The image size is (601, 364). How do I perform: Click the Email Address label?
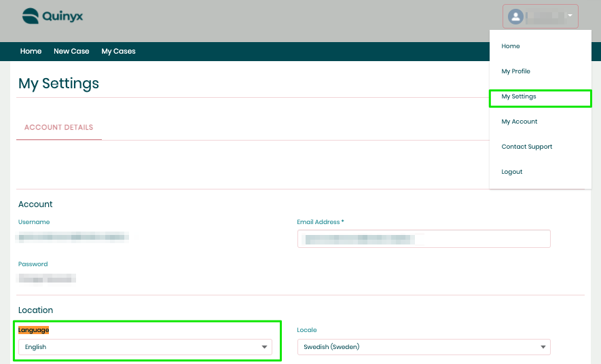tap(321, 222)
